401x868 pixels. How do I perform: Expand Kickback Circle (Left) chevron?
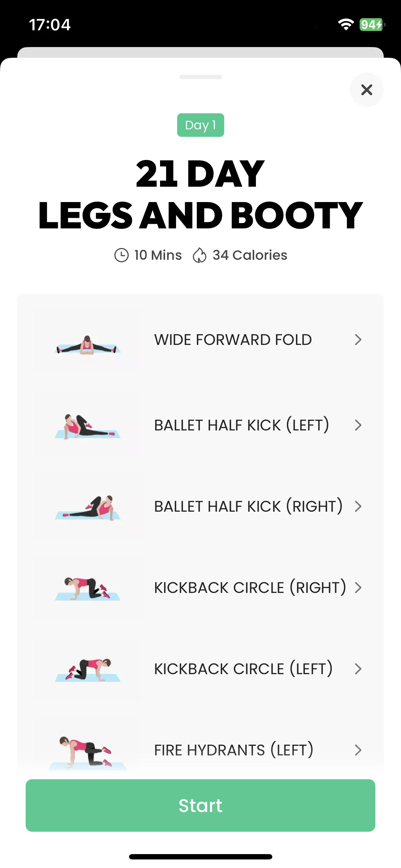pos(358,669)
